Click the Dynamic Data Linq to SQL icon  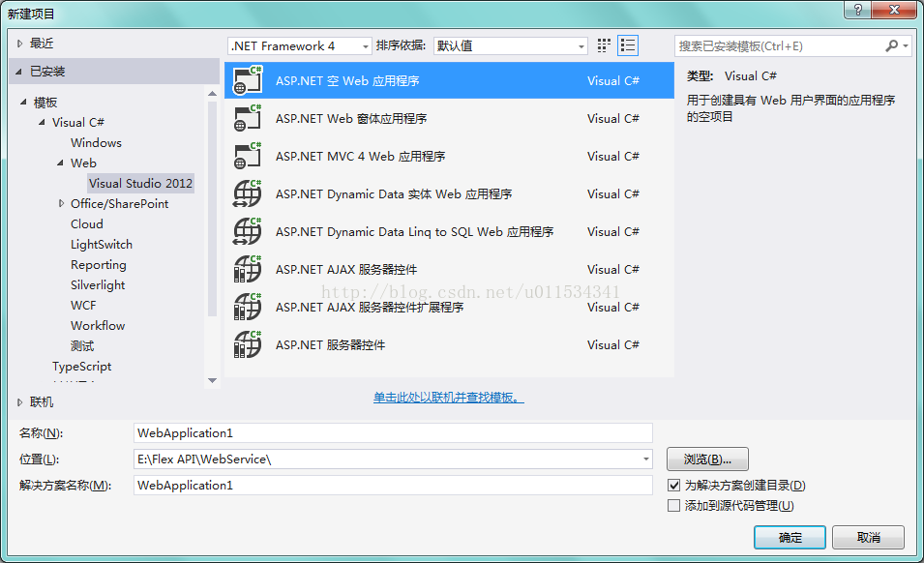(x=248, y=231)
